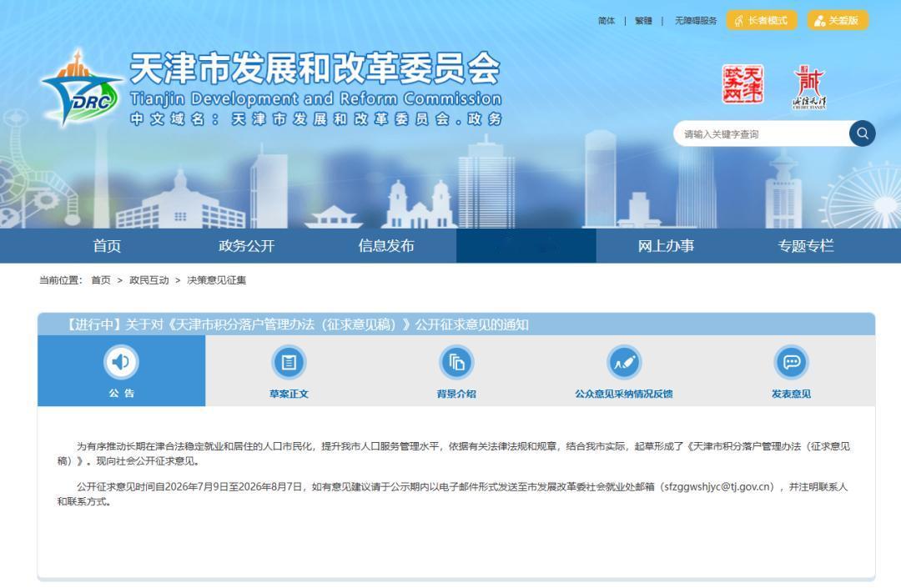This screenshot has width=901, height=588.
Task: Click 首页 in the breadcrumb
Action: [101, 280]
